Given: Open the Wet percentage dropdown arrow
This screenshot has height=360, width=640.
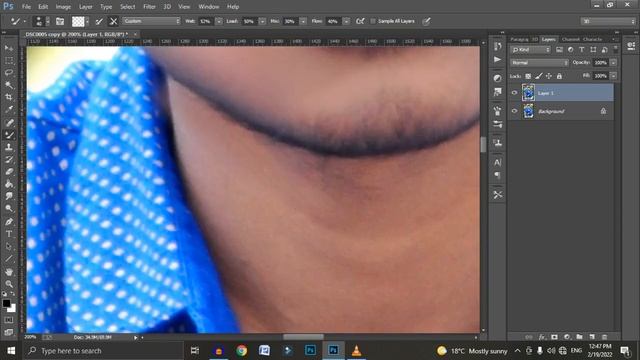Looking at the screenshot, I should (x=219, y=21).
